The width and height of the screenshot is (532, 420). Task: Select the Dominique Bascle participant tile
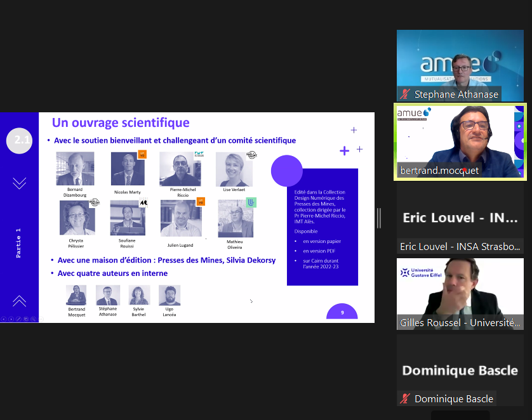pyautogui.click(x=460, y=370)
